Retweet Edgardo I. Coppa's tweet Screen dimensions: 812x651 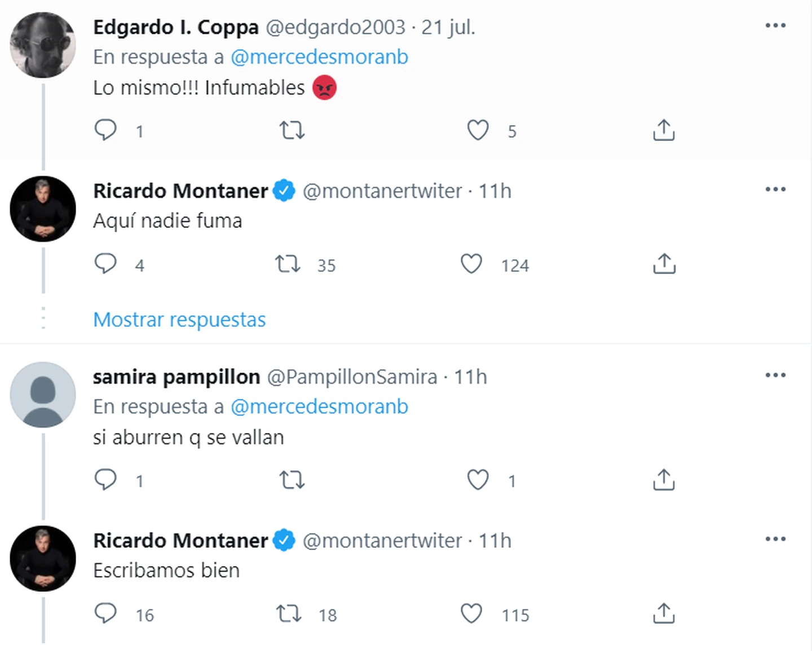click(292, 130)
